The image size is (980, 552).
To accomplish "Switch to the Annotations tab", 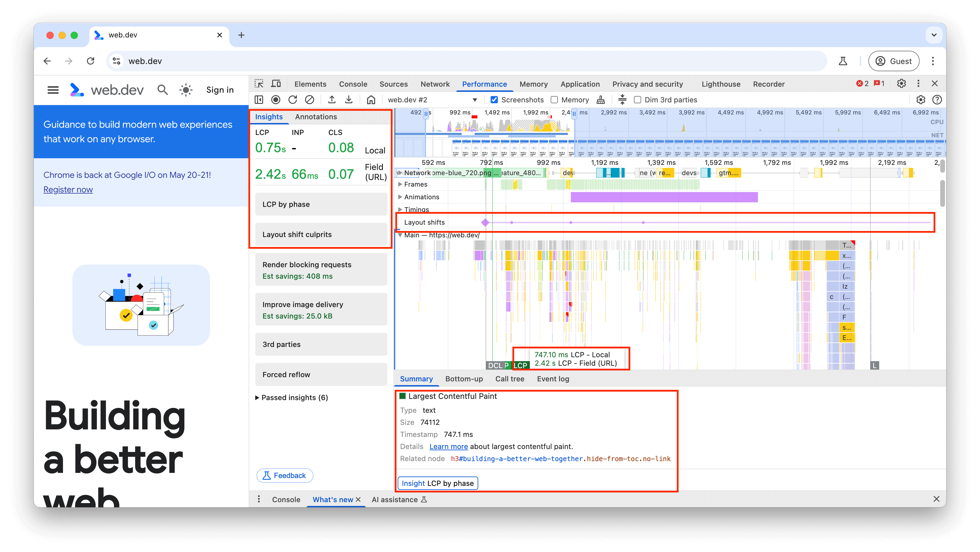I will (x=316, y=117).
